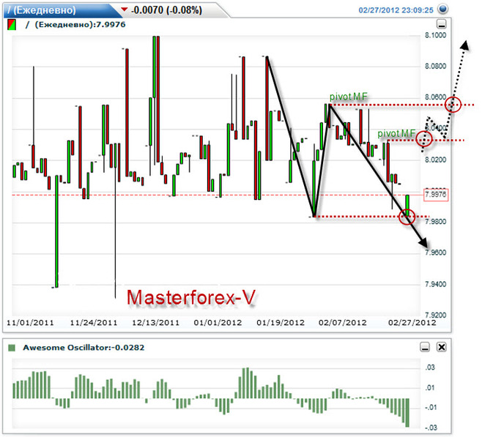
Task: Click the green Awesome Oscillator legend square
Action: click(x=11, y=348)
